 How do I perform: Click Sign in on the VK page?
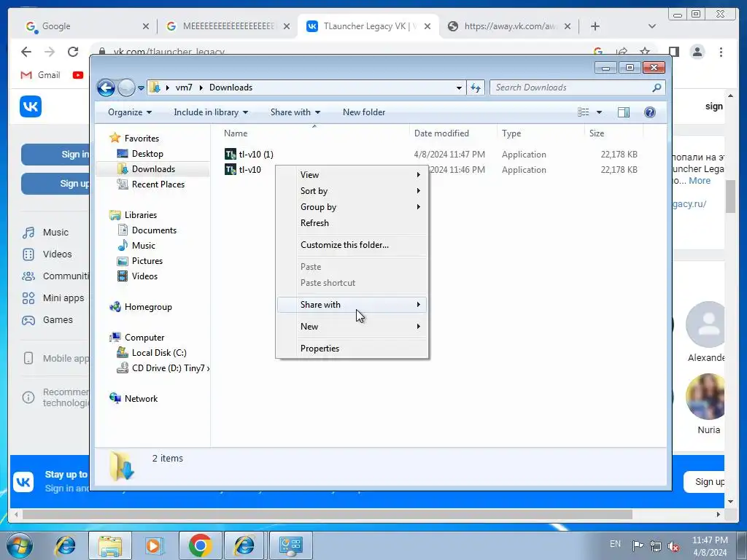coord(56,155)
